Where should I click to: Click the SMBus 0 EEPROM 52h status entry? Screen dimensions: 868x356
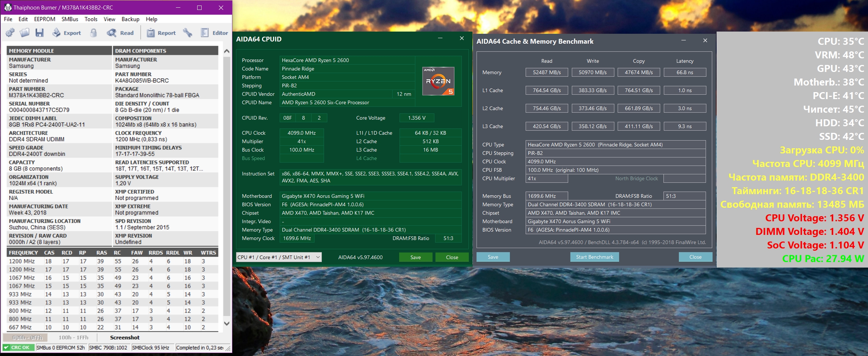pyautogui.click(x=60, y=348)
